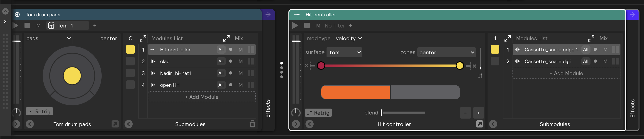Click the red velocity range handle

[x=321, y=66]
